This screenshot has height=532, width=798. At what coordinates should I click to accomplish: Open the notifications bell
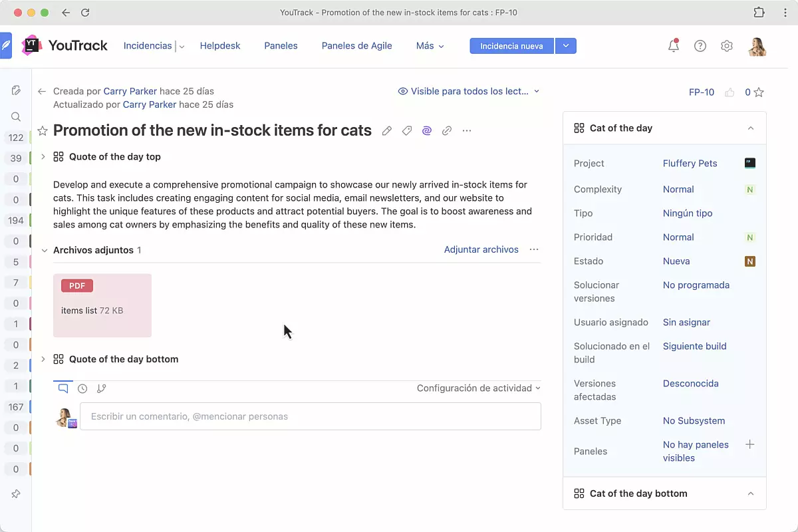pos(674,46)
